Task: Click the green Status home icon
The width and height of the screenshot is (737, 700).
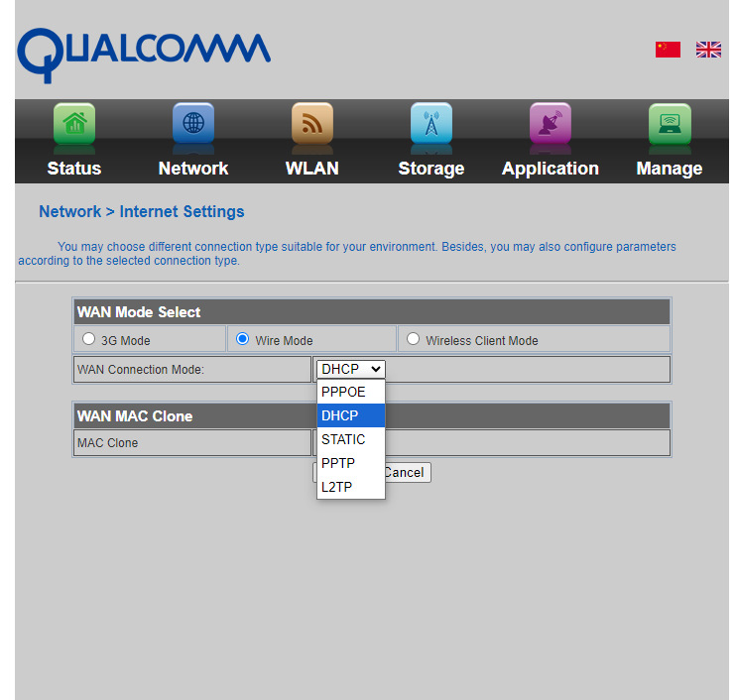Action: coord(74,124)
